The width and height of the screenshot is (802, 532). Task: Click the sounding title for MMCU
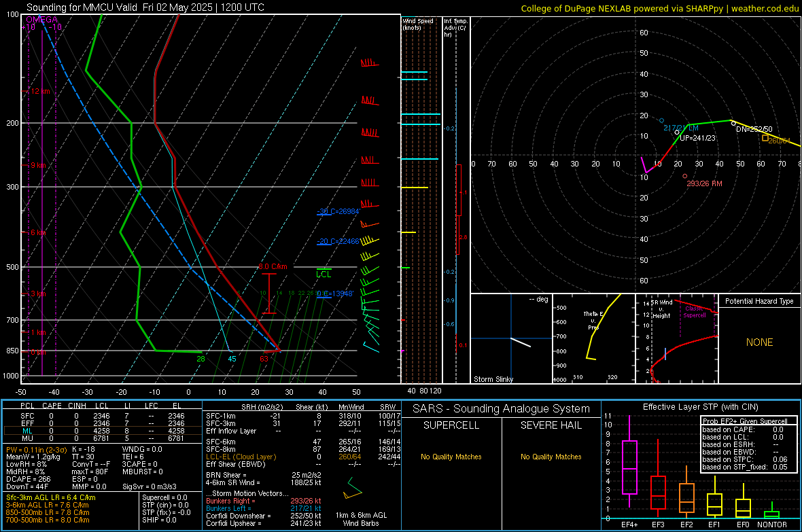click(x=145, y=7)
